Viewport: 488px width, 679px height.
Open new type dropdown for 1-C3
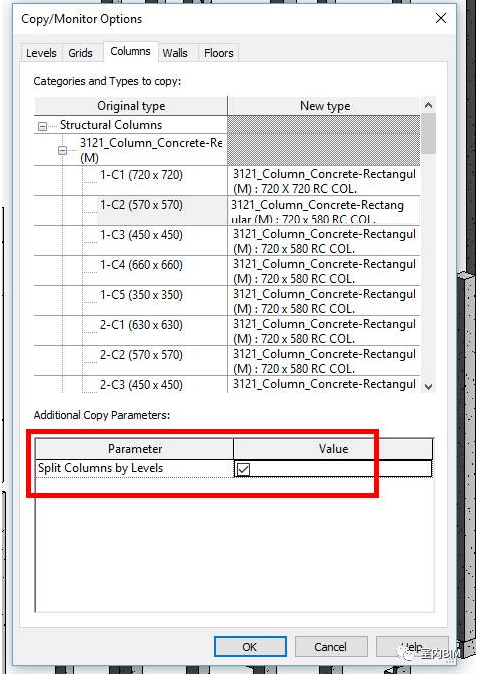[324, 241]
